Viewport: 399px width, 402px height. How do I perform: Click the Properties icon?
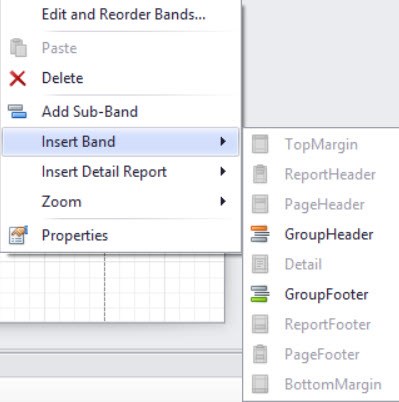(18, 235)
